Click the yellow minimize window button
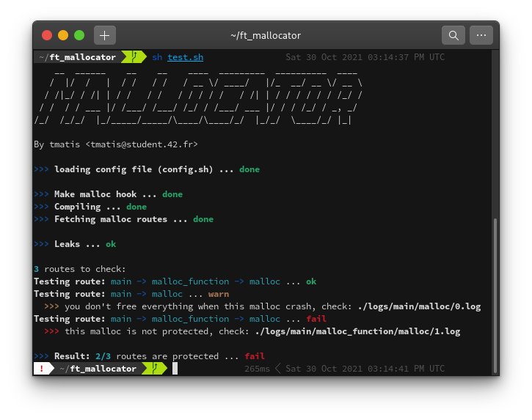 click(x=63, y=35)
